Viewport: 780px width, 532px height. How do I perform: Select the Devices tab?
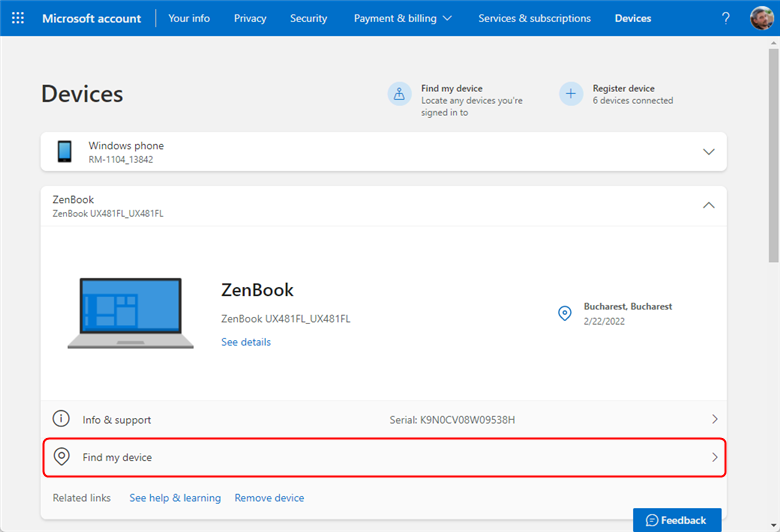tap(633, 18)
